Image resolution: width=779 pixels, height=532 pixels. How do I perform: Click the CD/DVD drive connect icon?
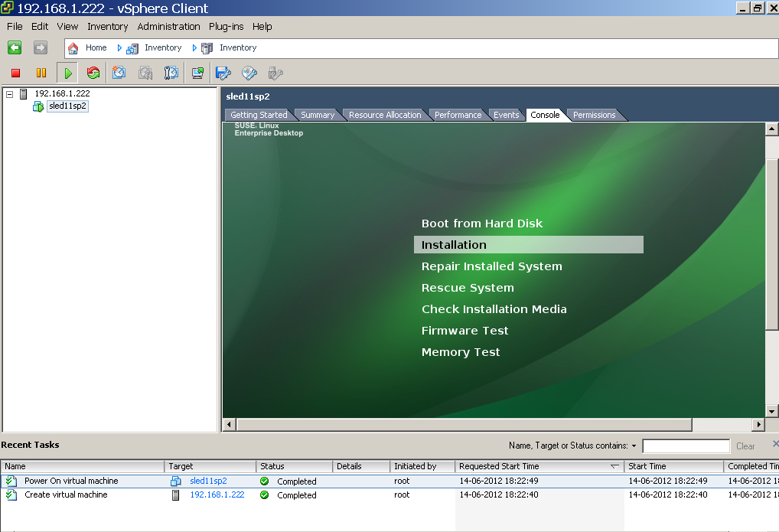(x=249, y=73)
